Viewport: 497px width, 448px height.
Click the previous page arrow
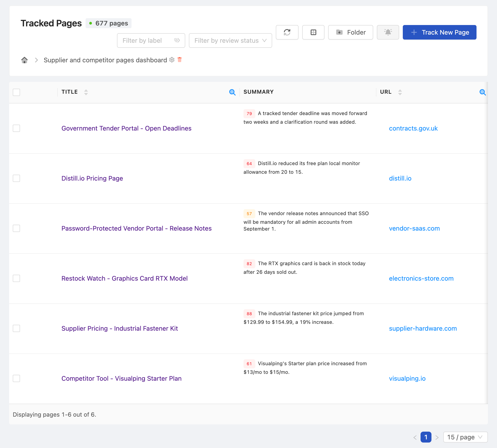tap(415, 437)
